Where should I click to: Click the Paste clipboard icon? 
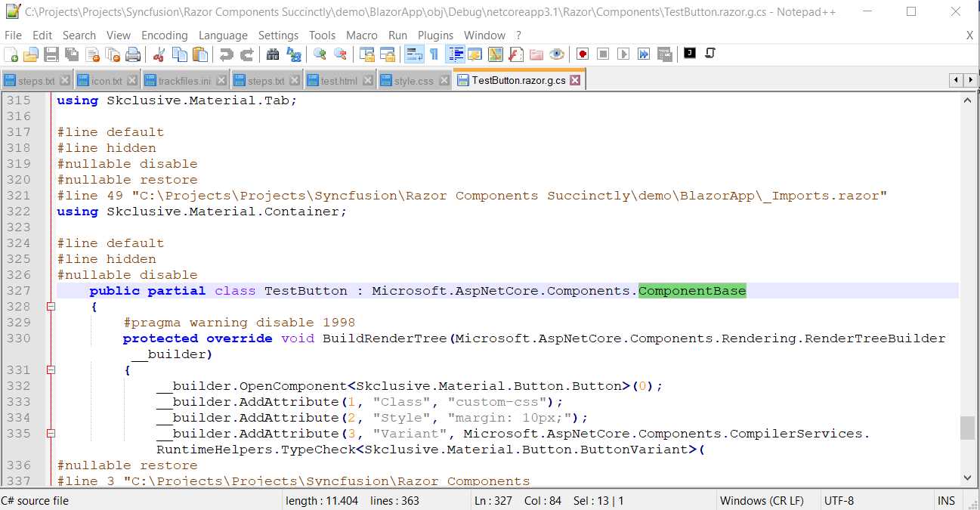coord(199,54)
